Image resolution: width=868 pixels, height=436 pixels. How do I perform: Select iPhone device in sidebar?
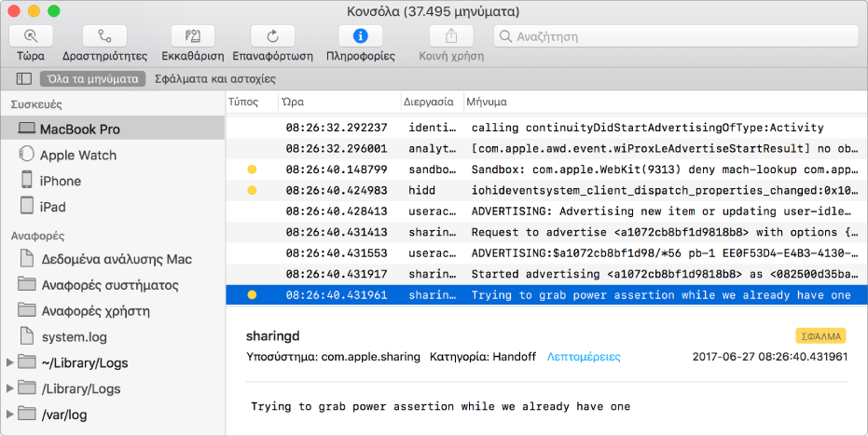(61, 181)
